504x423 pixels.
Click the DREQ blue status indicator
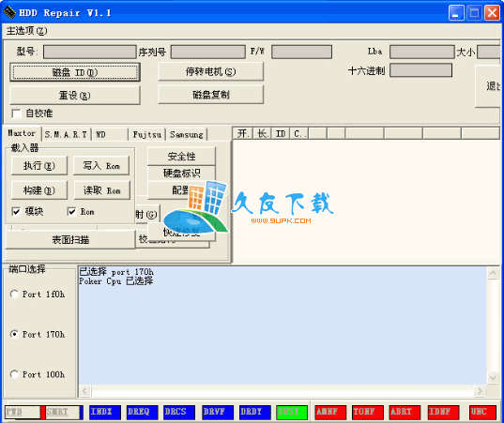coord(142,412)
